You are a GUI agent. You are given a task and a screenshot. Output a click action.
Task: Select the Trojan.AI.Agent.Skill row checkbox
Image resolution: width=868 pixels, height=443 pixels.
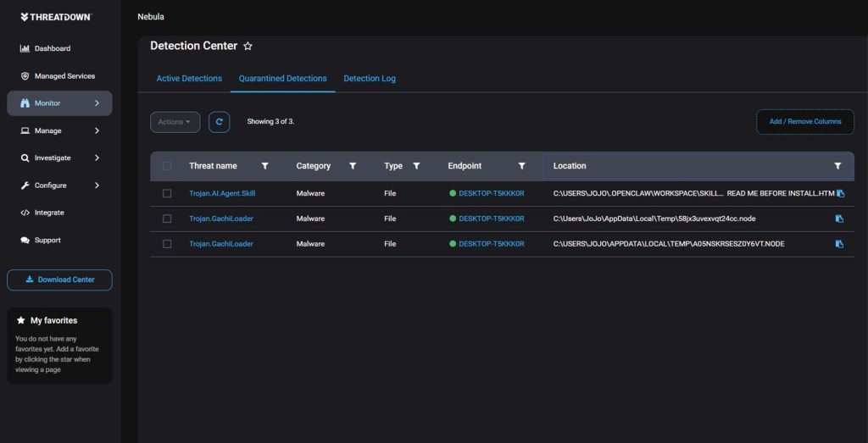(167, 194)
